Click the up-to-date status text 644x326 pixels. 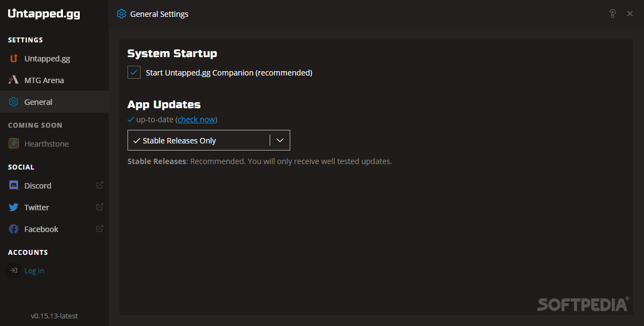pos(155,119)
